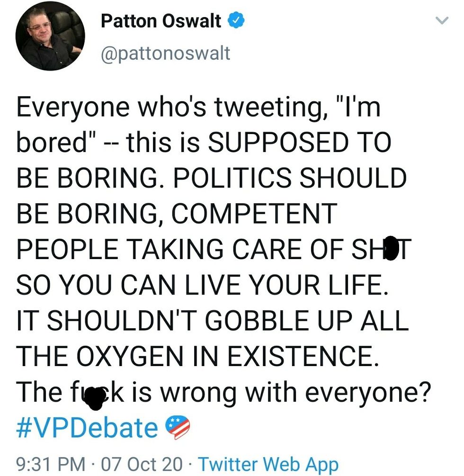This screenshot has height=476, width=464.
Task: Click the @pattonoswalt handle
Action: (165, 53)
